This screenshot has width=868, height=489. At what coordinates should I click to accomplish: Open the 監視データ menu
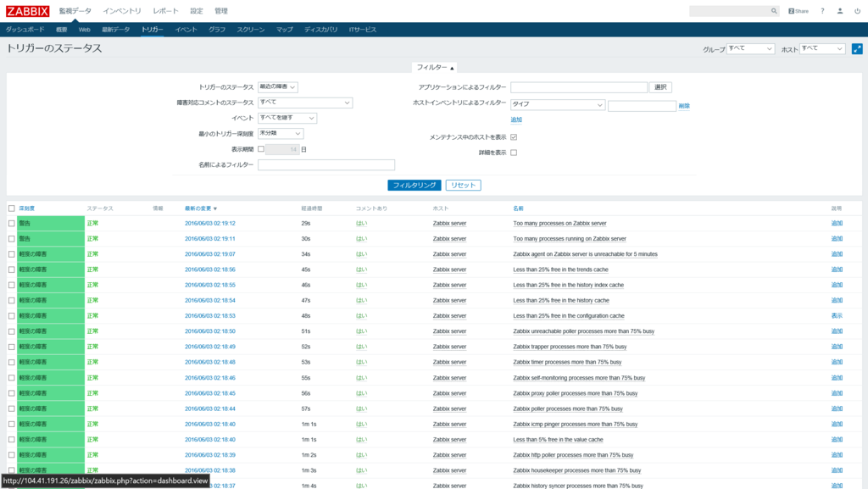click(75, 11)
